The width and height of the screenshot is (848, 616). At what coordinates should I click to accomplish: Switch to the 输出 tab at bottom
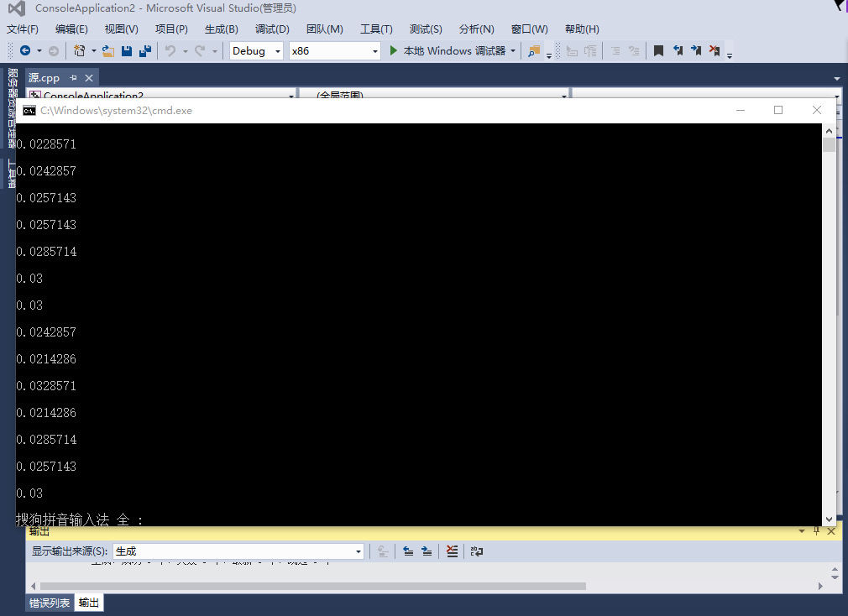pyautogui.click(x=89, y=603)
